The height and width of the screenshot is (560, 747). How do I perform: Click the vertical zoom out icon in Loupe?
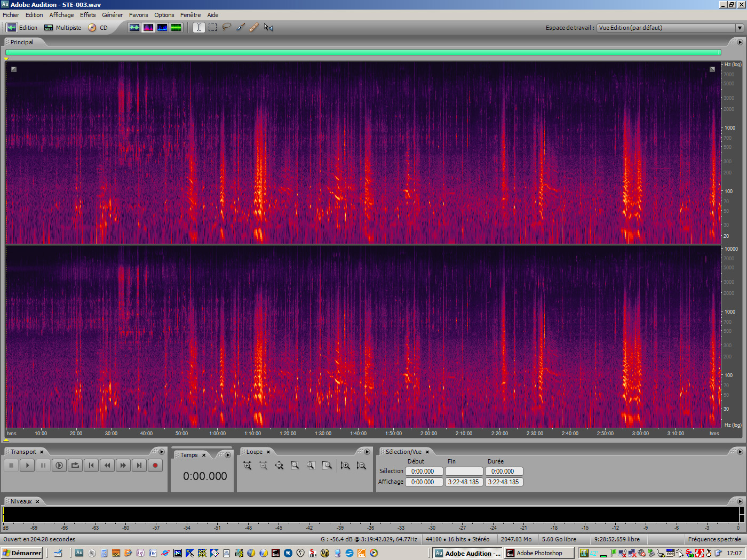click(362, 465)
